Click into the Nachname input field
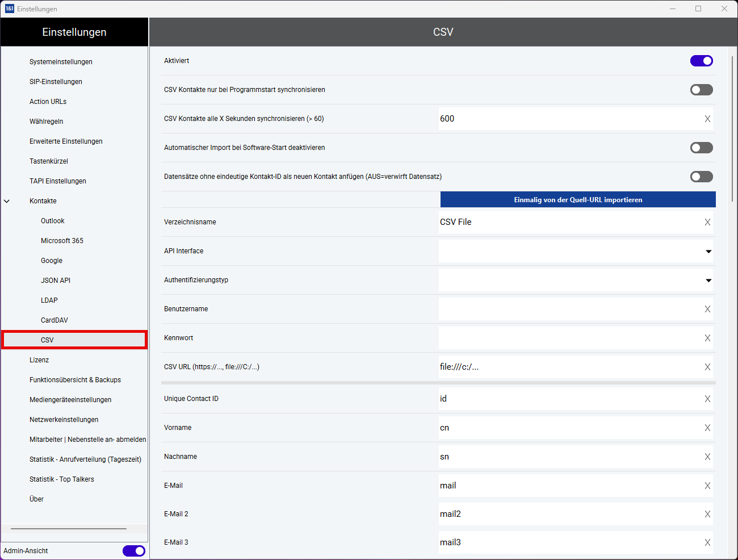Image resolution: width=738 pixels, height=560 pixels. 568,457
